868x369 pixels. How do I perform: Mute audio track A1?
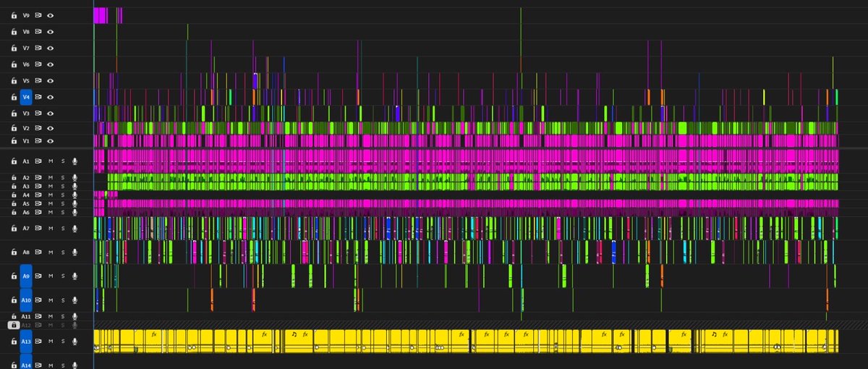point(51,162)
